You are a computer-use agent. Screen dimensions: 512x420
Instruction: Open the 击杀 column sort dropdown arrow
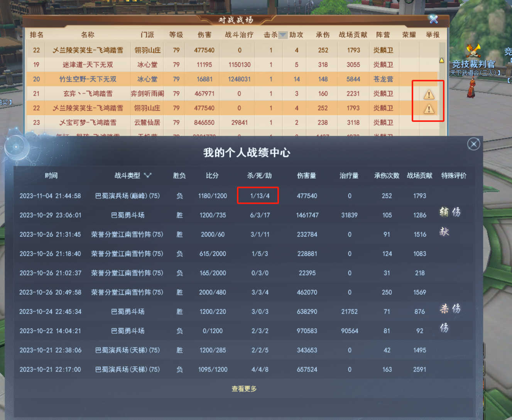coord(283,35)
